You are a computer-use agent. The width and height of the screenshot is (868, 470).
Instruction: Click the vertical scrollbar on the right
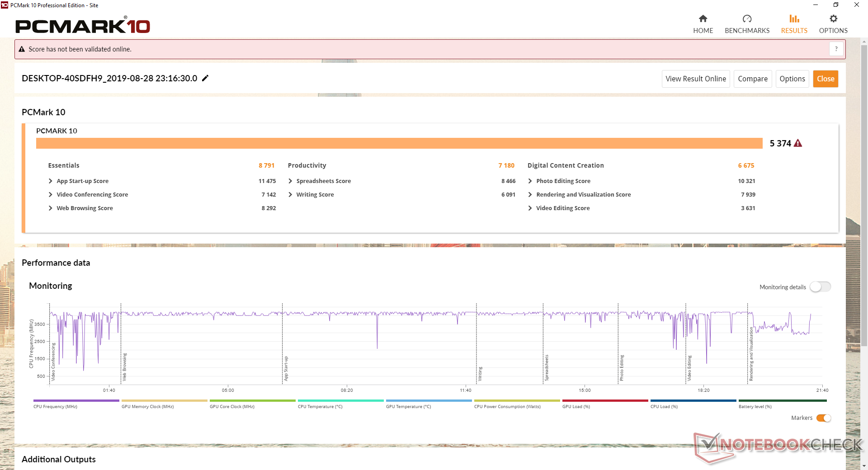pyautogui.click(x=864, y=194)
